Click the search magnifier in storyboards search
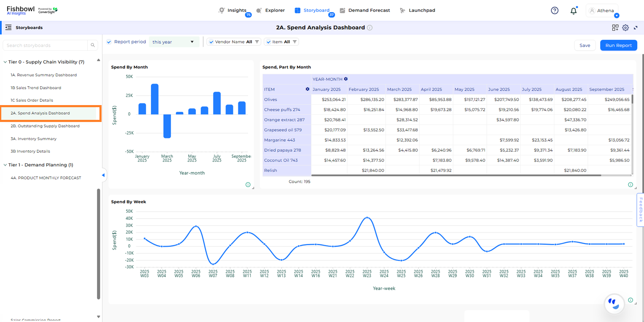The width and height of the screenshot is (644, 322). click(93, 46)
